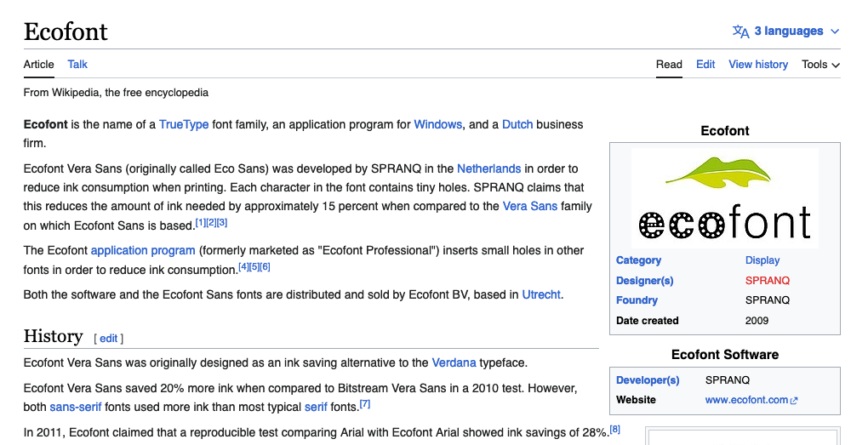Click the 2009 date created value
This screenshot has width=868, height=445.
point(757,321)
